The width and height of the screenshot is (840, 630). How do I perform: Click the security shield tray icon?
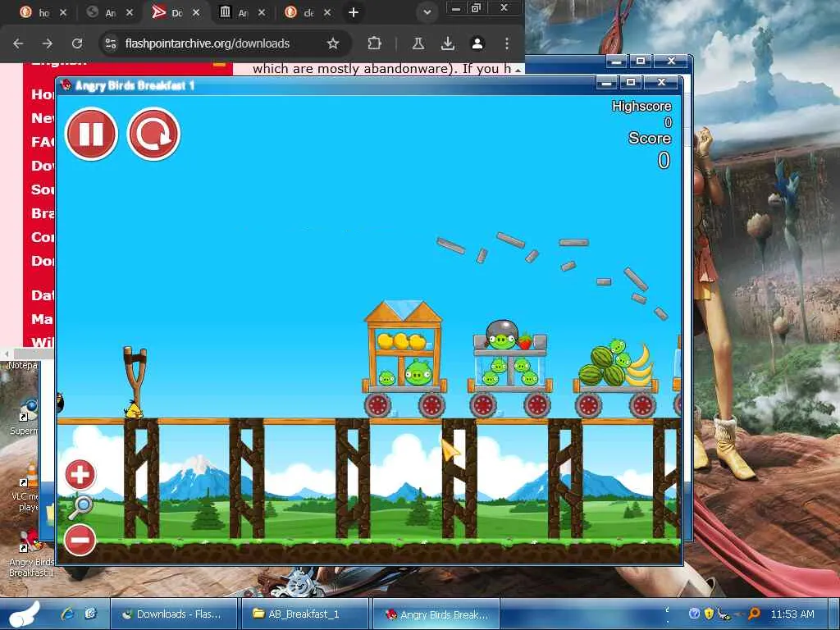click(709, 614)
